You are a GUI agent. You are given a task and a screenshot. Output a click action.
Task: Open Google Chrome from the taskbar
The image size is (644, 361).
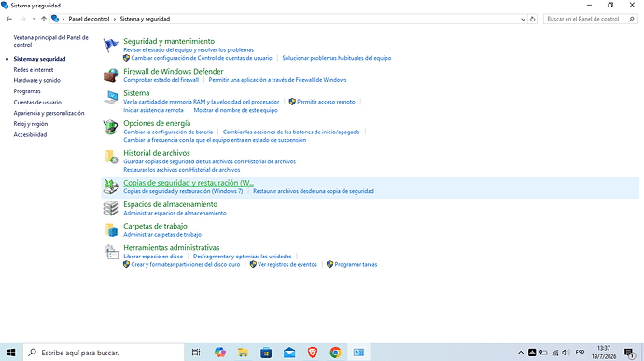(x=335, y=353)
